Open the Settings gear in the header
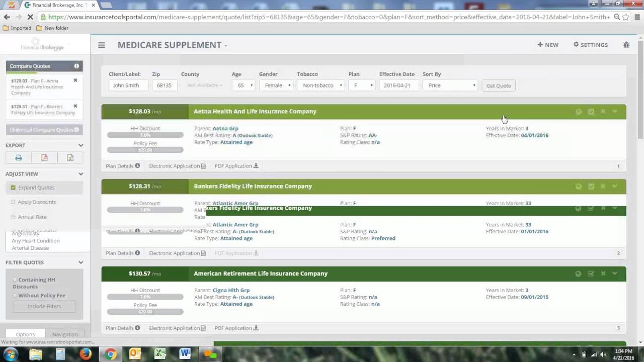The width and height of the screenshot is (644, 362). coord(591,45)
